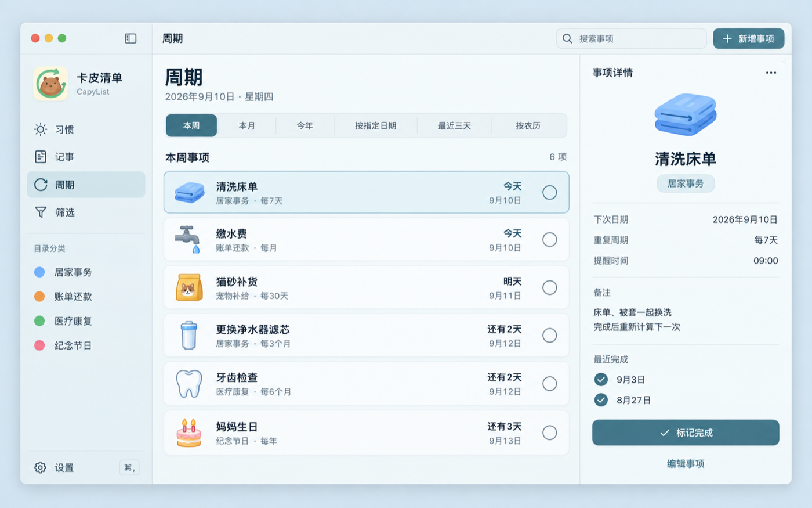Select the green 医疗康复 category dot
812x508 pixels.
coord(39,320)
